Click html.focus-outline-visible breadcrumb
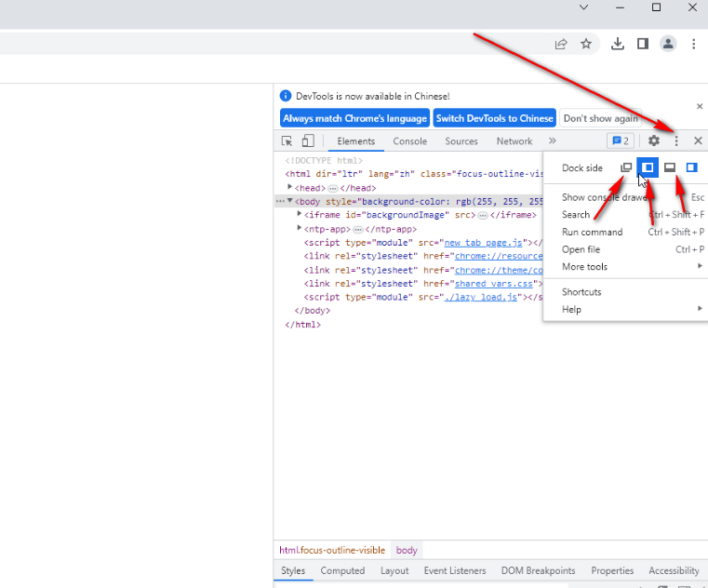 tap(332, 550)
